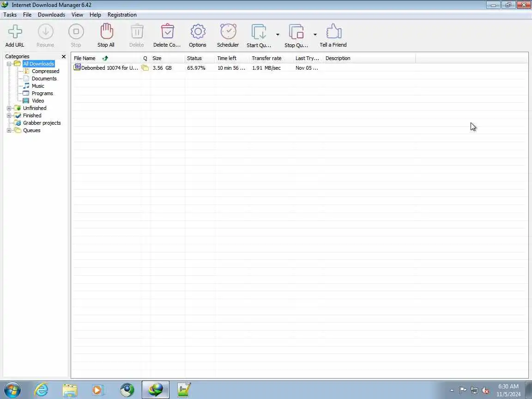Close the Categories panel

[x=63, y=56]
